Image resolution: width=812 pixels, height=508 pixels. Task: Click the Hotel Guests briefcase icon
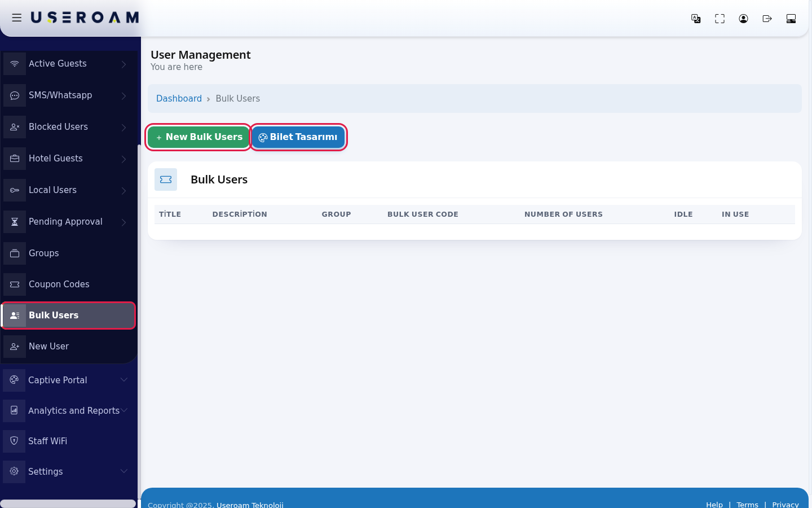pos(15,159)
